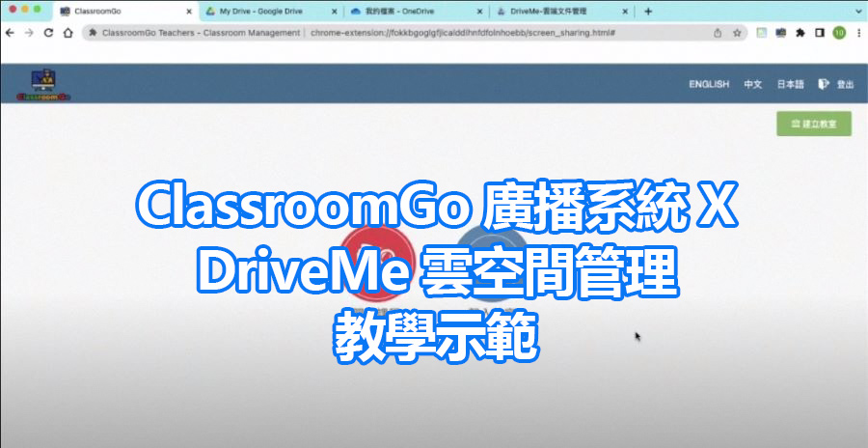Expand the tab search chevron
The image size is (868, 448).
click(x=857, y=11)
